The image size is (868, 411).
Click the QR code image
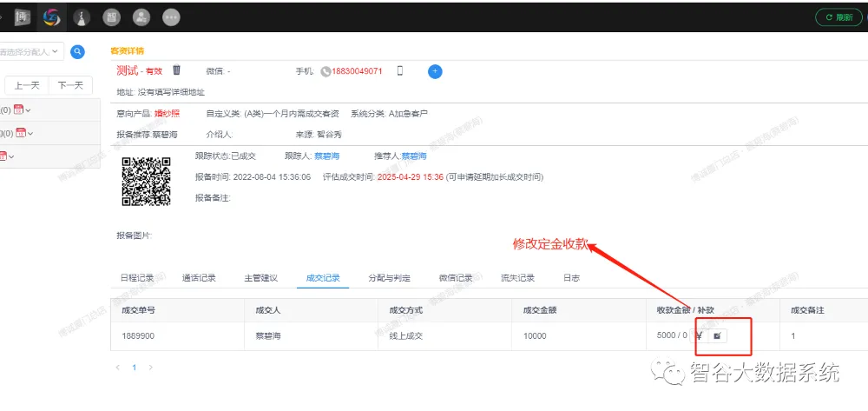[x=143, y=181]
